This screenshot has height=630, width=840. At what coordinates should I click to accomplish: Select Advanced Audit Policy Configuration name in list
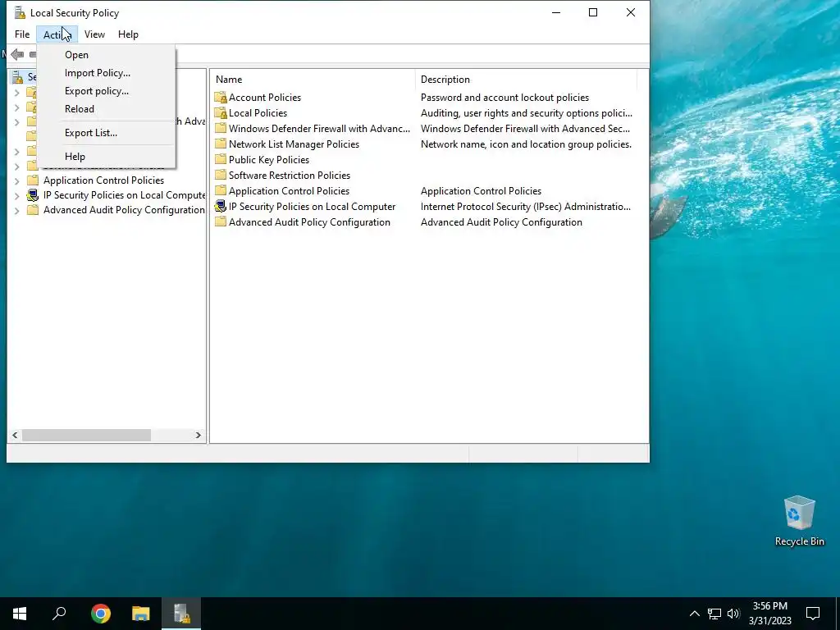(x=309, y=221)
